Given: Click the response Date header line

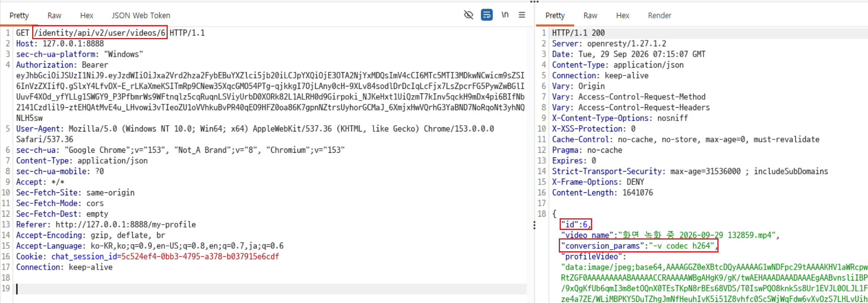Looking at the screenshot, I should click(628, 54).
